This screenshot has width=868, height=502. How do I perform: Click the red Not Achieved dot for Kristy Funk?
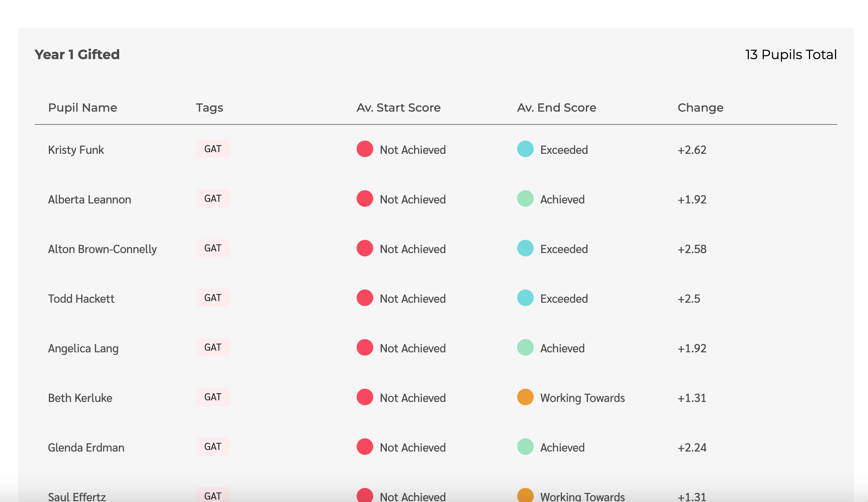[x=364, y=150]
